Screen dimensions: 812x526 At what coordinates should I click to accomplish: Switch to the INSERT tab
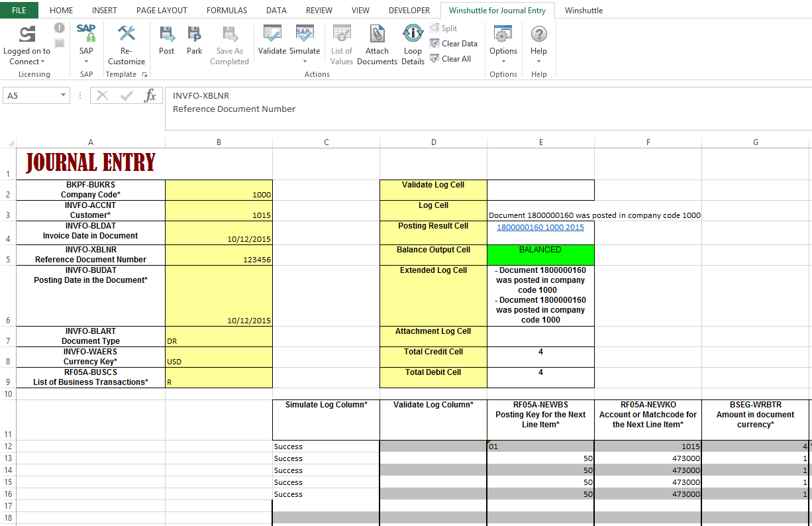tap(105, 11)
